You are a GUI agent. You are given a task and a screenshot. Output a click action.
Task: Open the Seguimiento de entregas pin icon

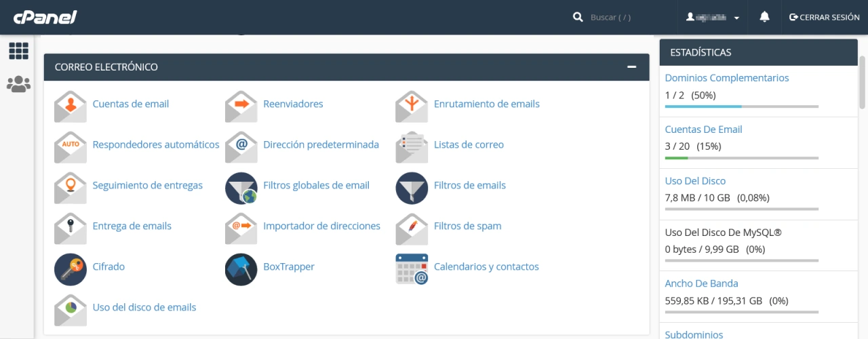pyautogui.click(x=71, y=187)
